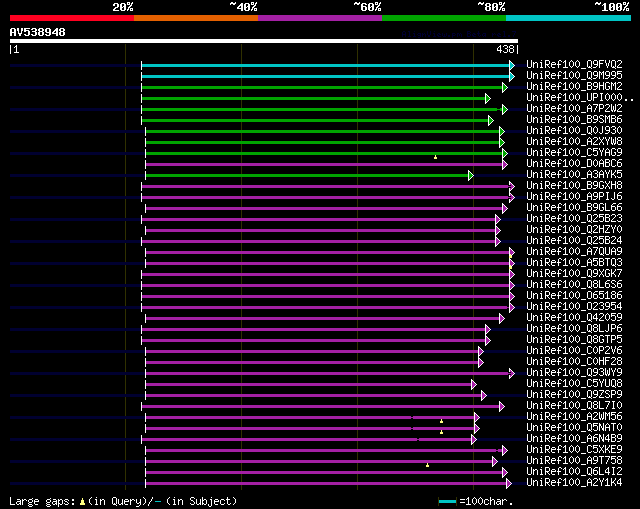Viewport: 640px width, 509px height.
Task: Click the =100char. scale label
Action: click(486, 501)
